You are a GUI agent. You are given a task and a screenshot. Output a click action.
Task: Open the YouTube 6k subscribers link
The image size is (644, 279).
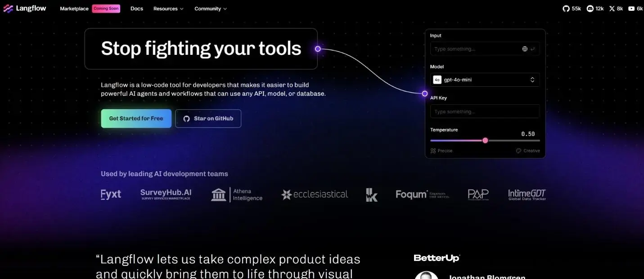(635, 9)
